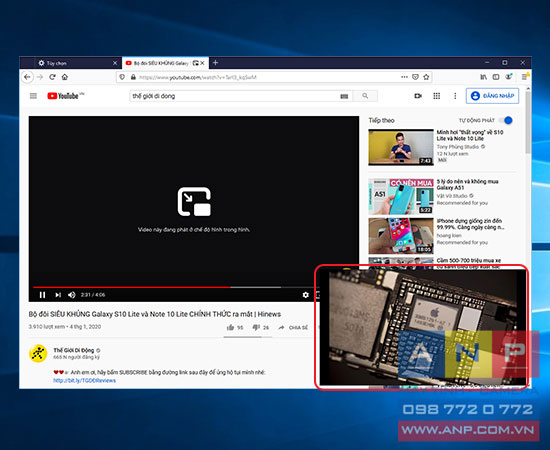Open video iPhone dựng giống zin đến 99.99%

[470, 224]
